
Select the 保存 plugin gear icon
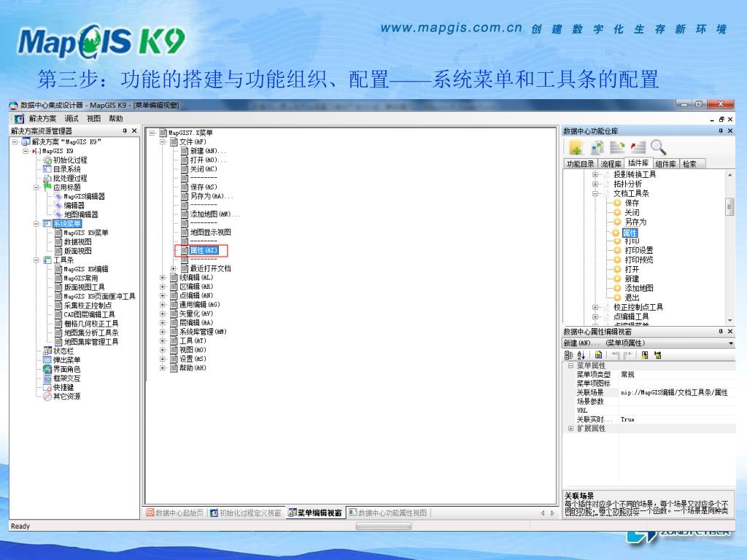tap(617, 203)
